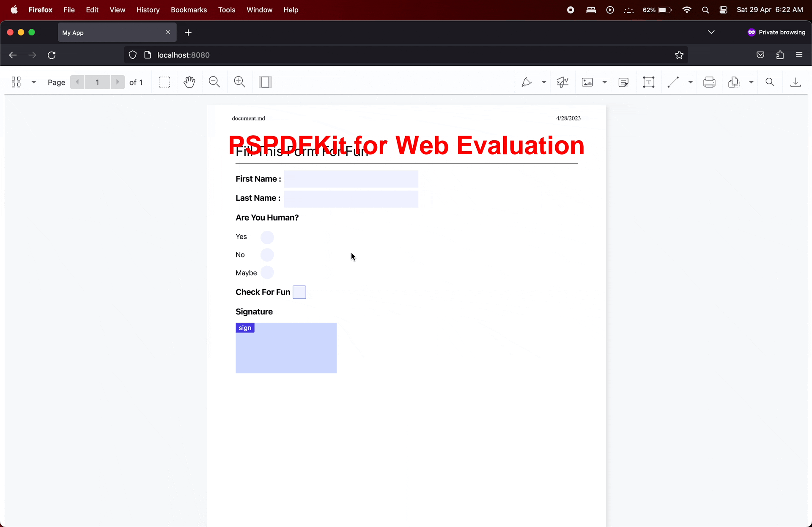Select the pan hand tool
Viewport: 812px width, 527px height.
coord(189,82)
